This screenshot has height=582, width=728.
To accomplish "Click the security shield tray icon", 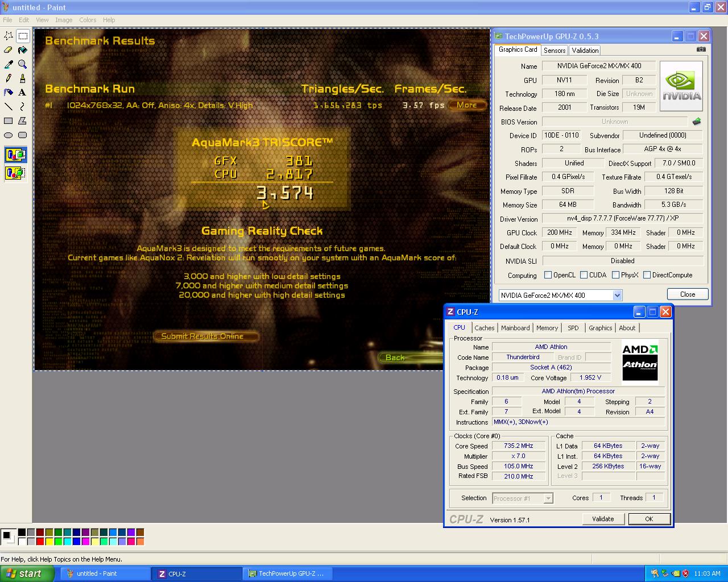I will [685, 573].
